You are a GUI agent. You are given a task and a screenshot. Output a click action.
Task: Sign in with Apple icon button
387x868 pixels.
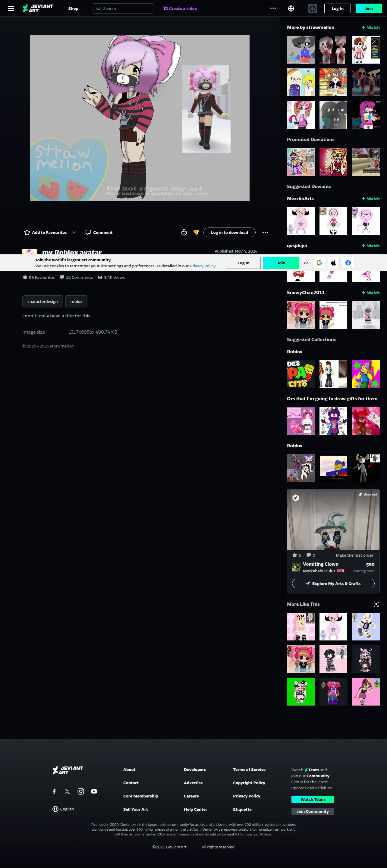[333, 263]
